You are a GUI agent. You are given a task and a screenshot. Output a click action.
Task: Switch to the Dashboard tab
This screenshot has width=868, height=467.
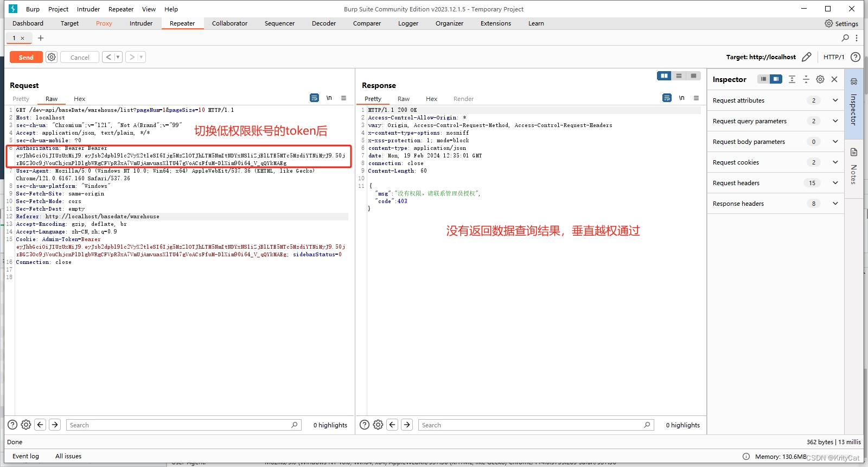coord(28,23)
